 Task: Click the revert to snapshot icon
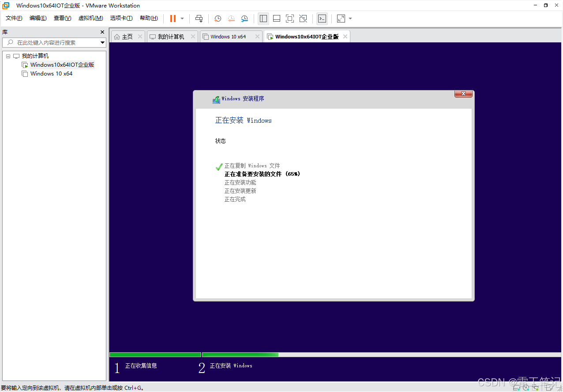coord(231,19)
